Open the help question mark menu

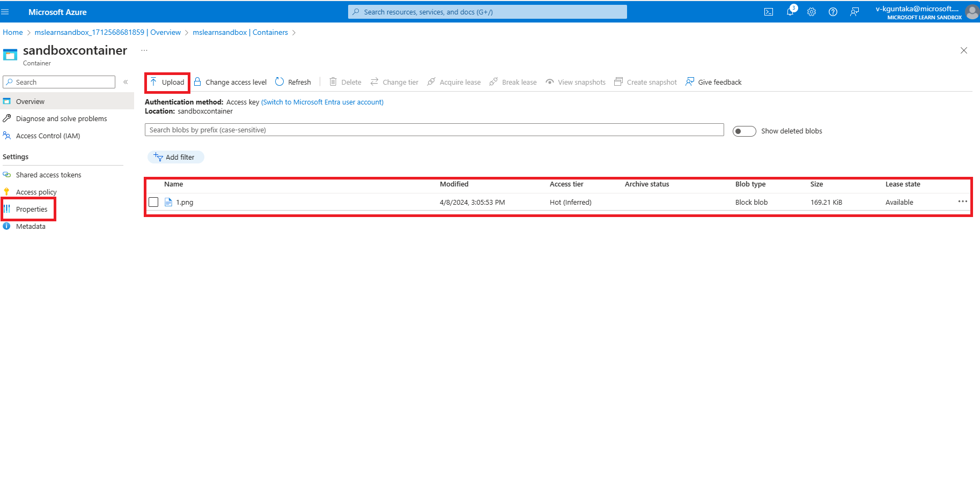(x=833, y=12)
